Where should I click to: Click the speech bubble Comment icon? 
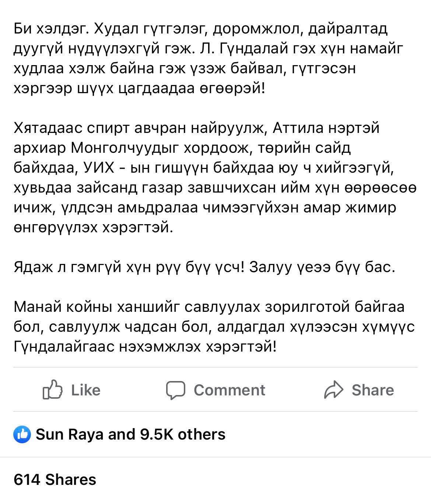coord(175,390)
